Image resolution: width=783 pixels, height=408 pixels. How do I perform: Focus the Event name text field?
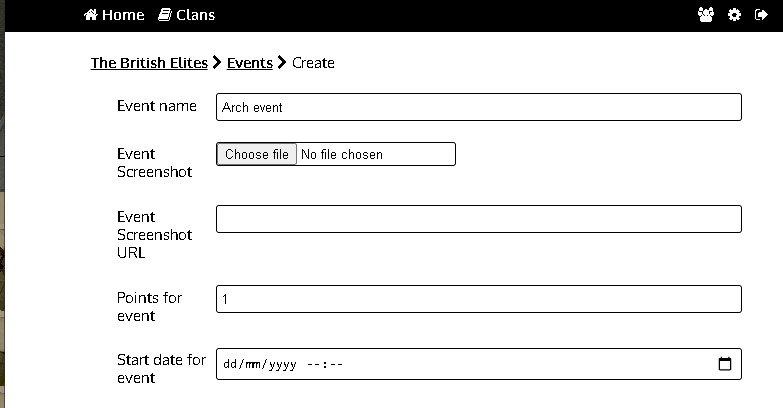click(478, 107)
